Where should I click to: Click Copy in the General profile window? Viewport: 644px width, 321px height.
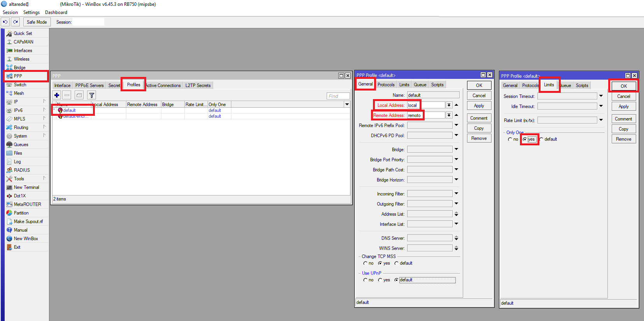pyautogui.click(x=479, y=128)
